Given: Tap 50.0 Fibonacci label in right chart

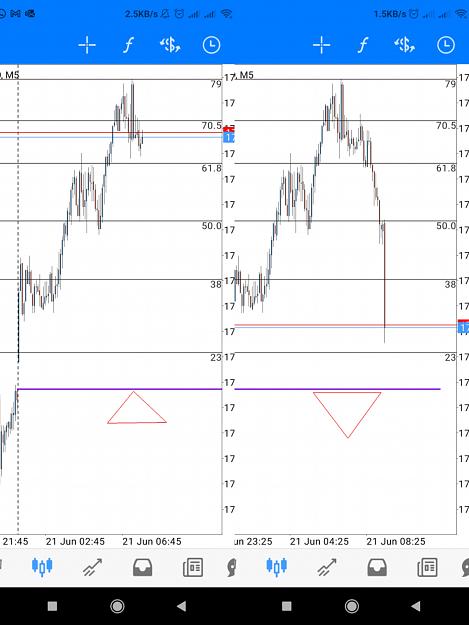Looking at the screenshot, I should [x=445, y=226].
